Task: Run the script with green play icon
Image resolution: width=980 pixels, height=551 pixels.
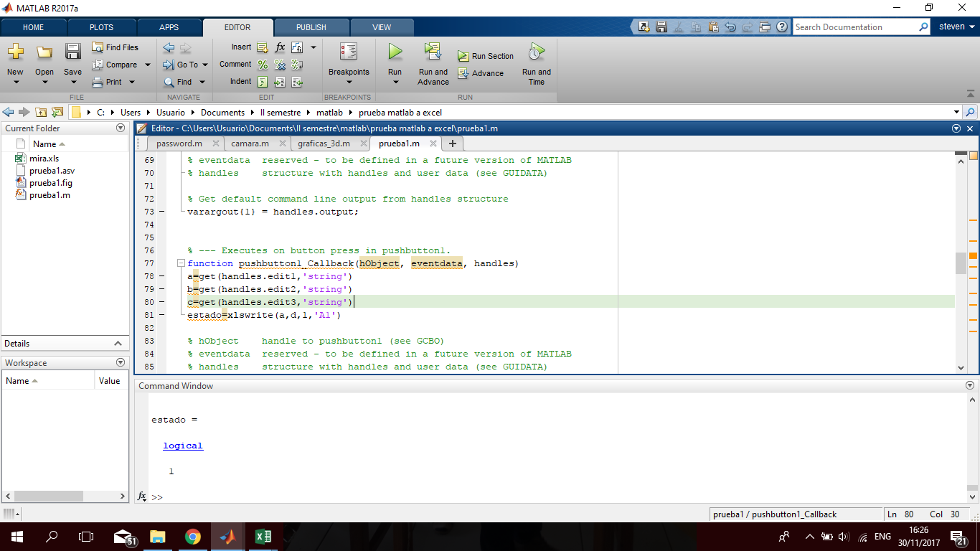Action: coord(395,52)
